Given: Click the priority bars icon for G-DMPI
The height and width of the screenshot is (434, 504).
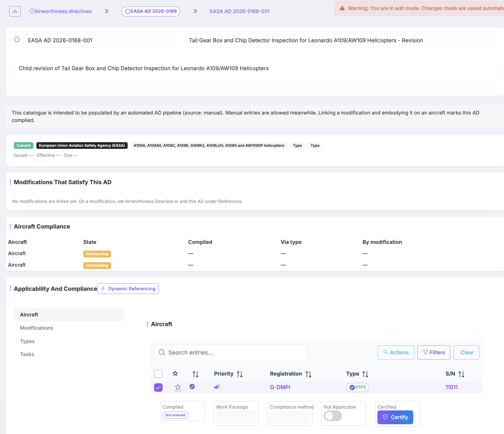Looking at the screenshot, I should 217,387.
